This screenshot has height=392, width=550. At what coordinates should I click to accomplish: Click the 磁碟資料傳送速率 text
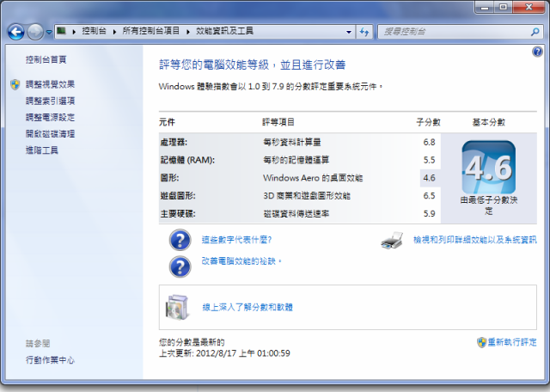click(x=296, y=214)
